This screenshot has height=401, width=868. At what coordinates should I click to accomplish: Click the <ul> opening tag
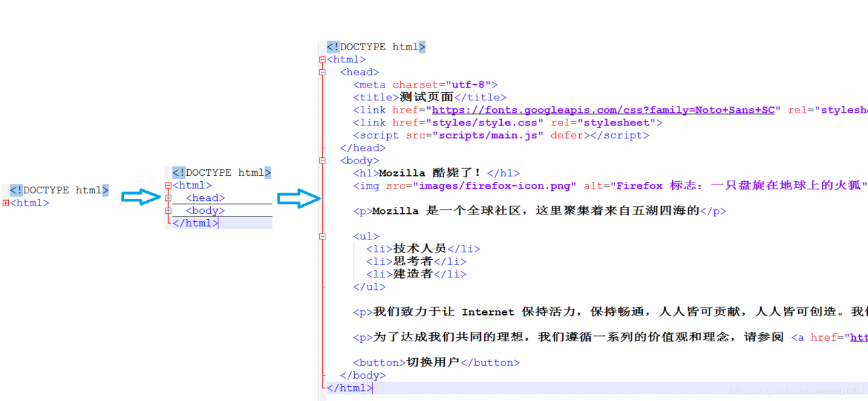point(366,236)
